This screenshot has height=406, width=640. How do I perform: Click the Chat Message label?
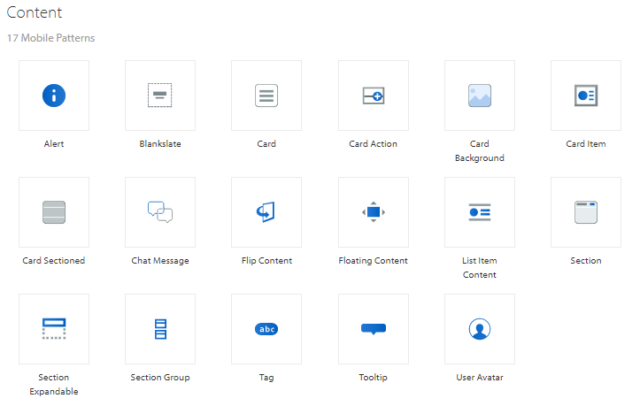160,261
